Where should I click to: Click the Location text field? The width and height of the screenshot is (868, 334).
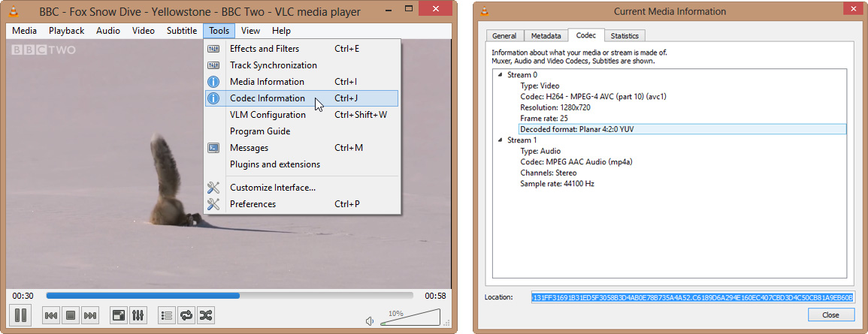pos(693,297)
